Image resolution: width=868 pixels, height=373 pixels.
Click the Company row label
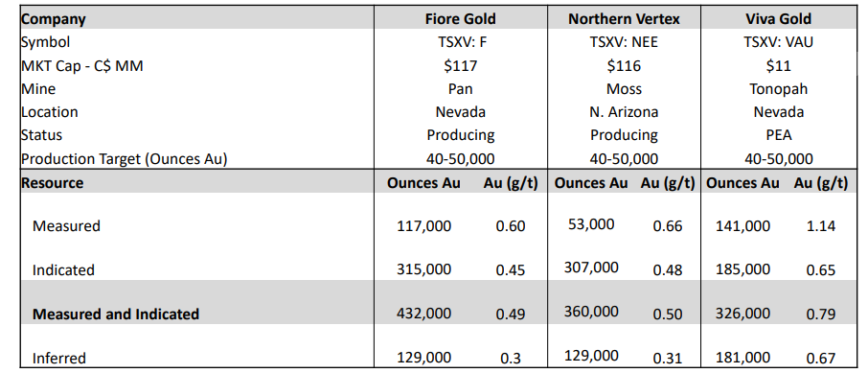(x=54, y=19)
